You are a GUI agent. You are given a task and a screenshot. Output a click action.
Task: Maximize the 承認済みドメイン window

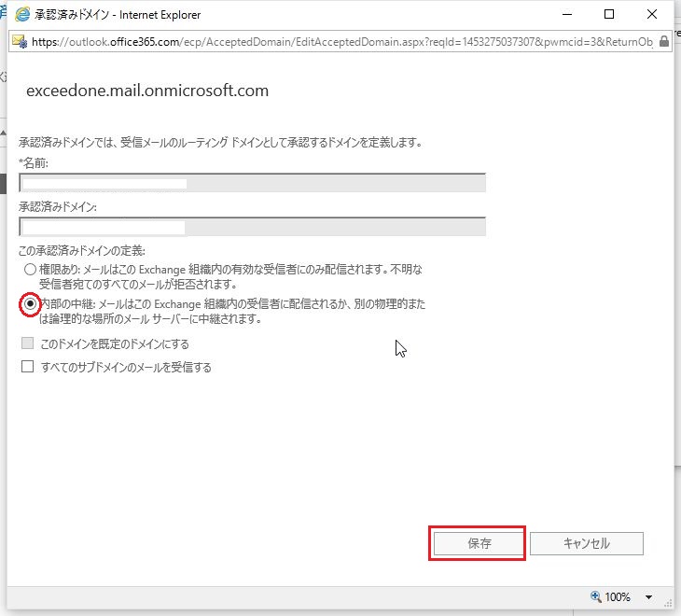(609, 15)
